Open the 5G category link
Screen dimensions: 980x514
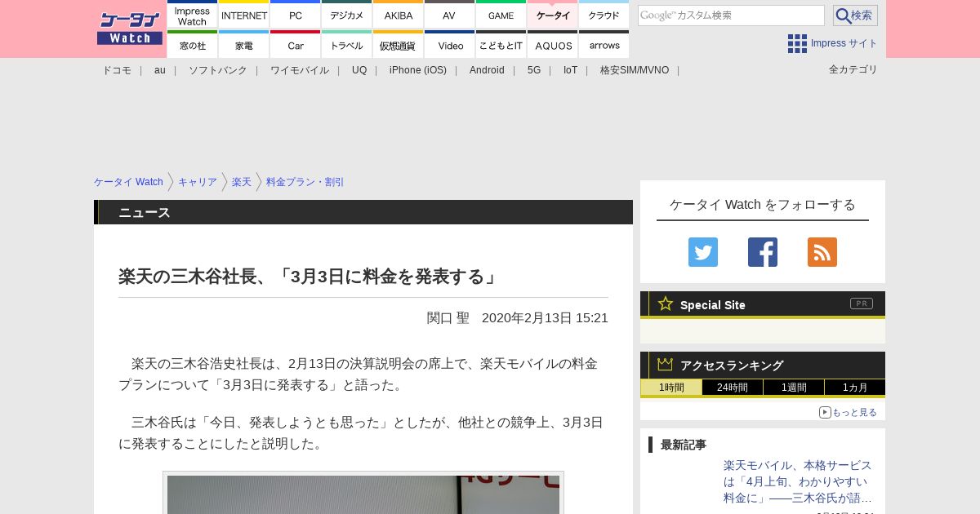[534, 70]
